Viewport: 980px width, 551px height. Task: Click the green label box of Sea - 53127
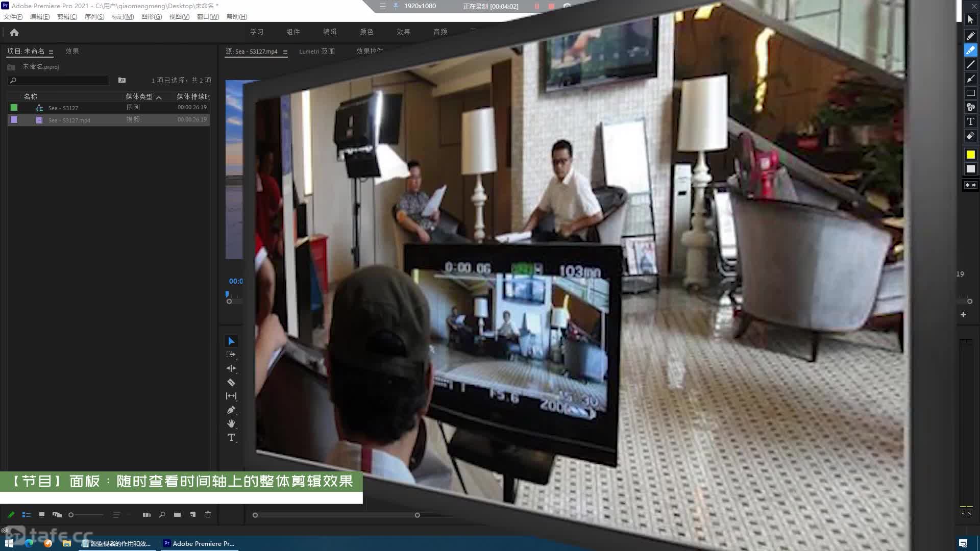click(x=14, y=107)
